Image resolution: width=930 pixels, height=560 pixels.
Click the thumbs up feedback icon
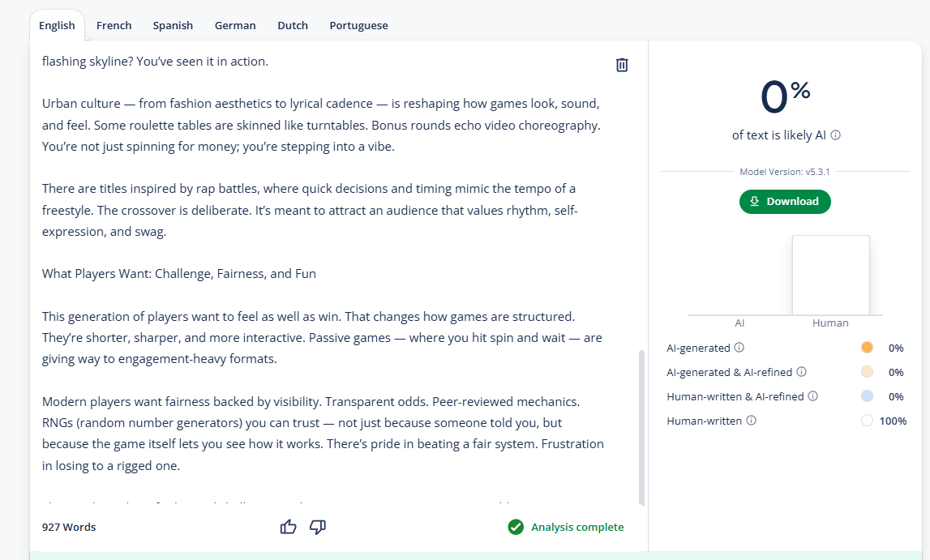click(x=288, y=528)
